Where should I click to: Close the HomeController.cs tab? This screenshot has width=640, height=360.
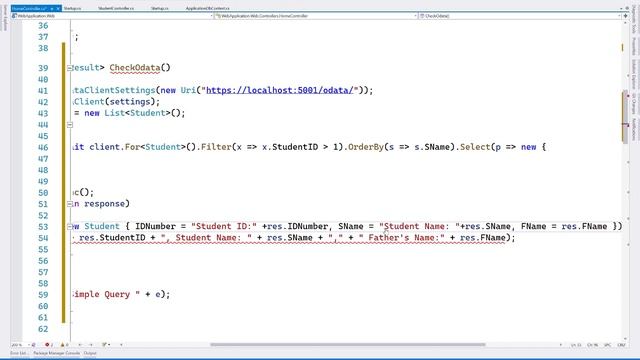58,8
